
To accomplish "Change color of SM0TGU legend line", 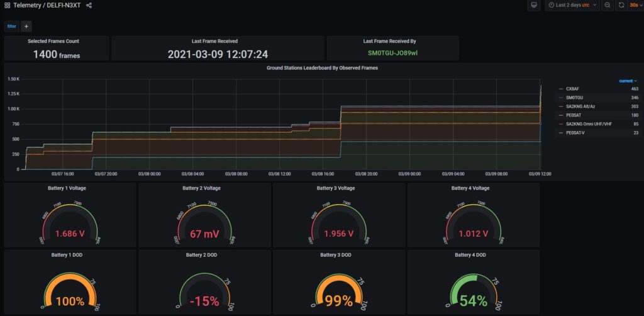I will [x=561, y=98].
